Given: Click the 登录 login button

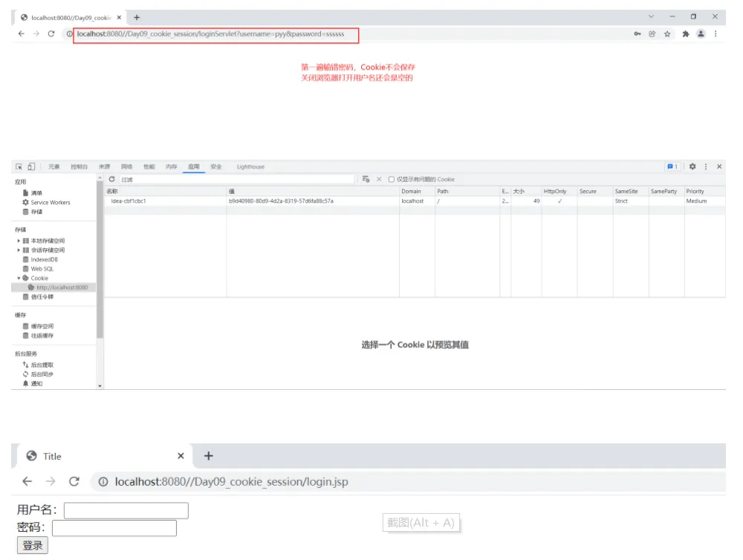Looking at the screenshot, I should [33, 545].
